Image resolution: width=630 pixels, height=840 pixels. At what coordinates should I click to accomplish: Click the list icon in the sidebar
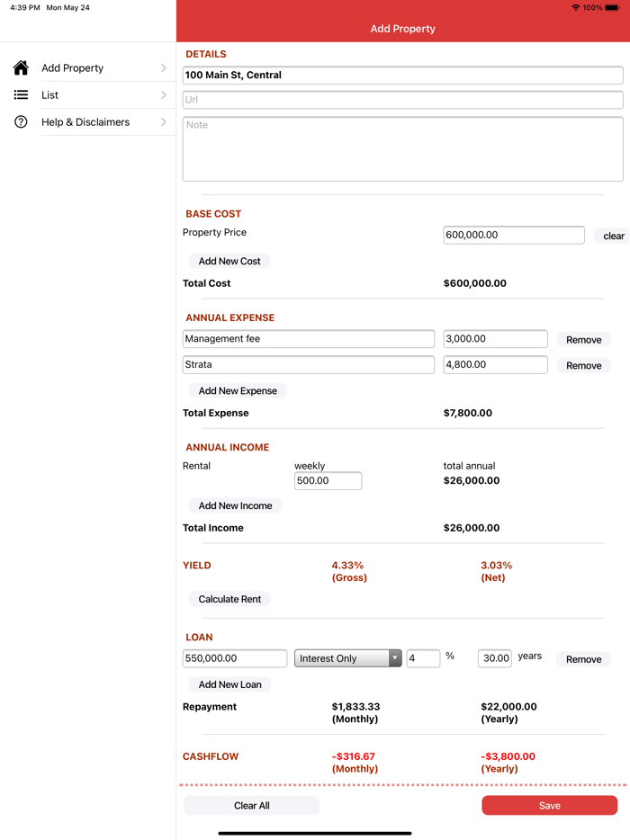(x=21, y=94)
